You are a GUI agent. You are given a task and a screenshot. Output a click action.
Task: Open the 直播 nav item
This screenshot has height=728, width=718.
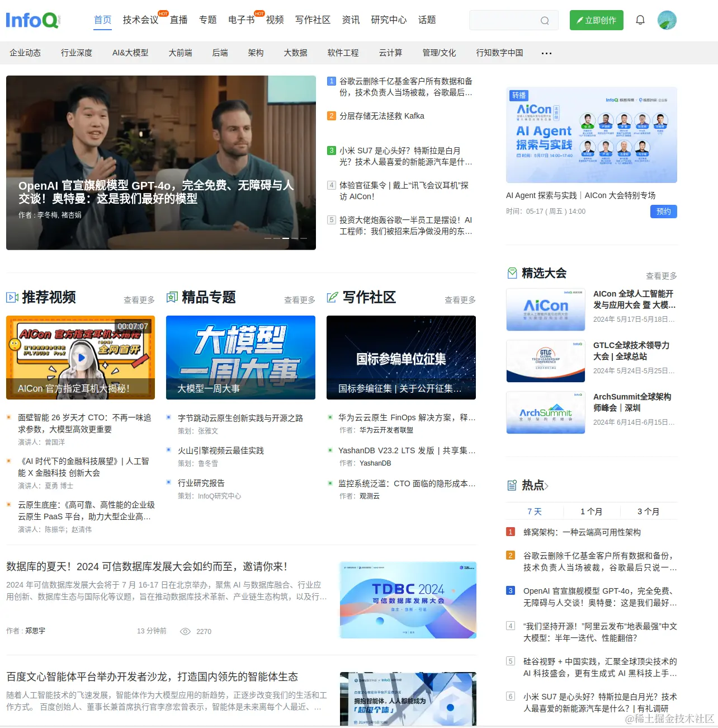(x=179, y=20)
